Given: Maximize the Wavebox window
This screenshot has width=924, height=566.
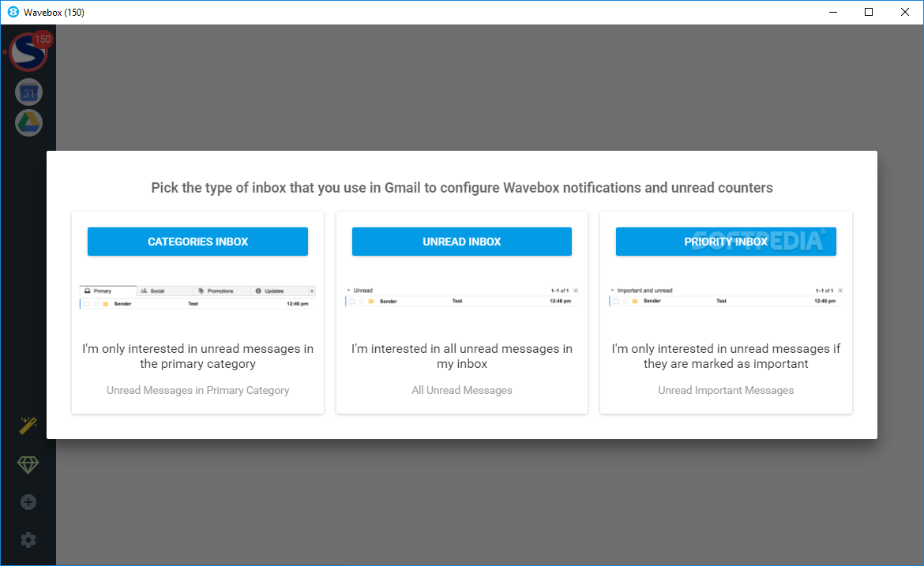Looking at the screenshot, I should click(869, 12).
